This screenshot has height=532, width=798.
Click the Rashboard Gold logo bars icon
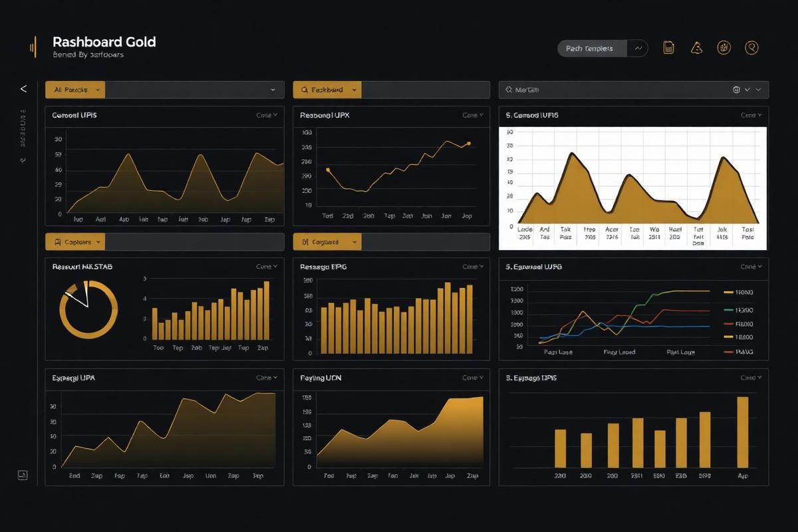tap(32, 47)
